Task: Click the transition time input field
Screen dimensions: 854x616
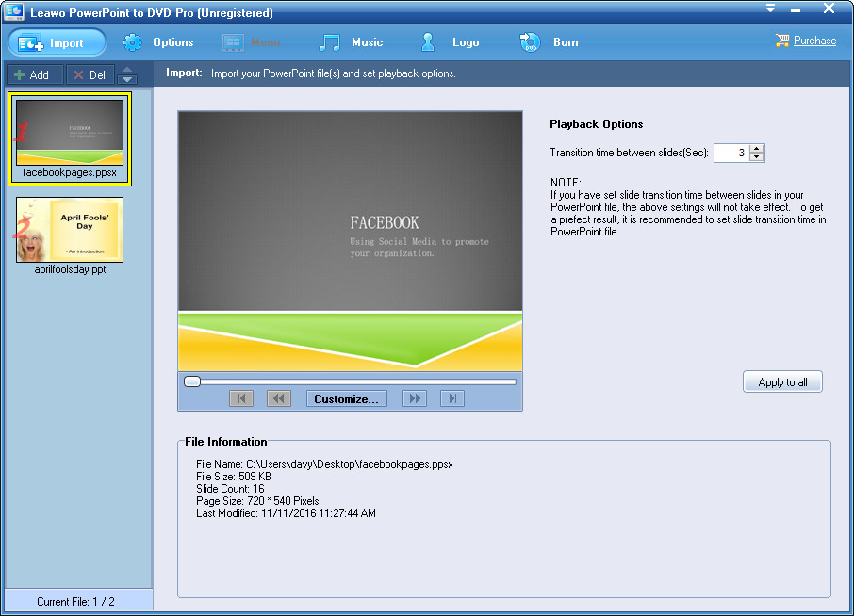Action: pyautogui.click(x=731, y=153)
